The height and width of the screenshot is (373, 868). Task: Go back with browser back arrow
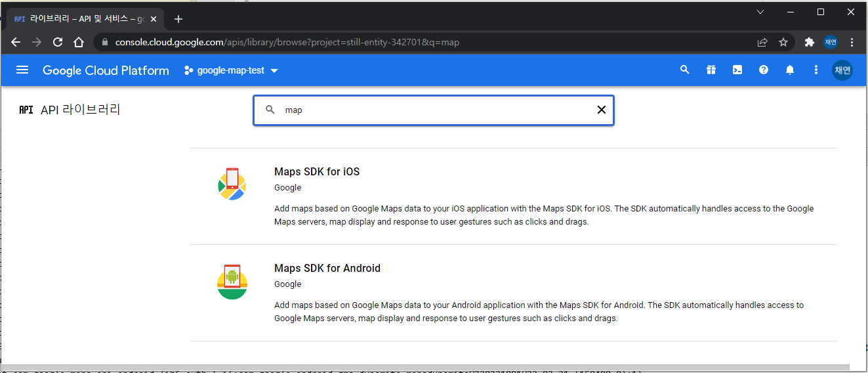tap(16, 42)
